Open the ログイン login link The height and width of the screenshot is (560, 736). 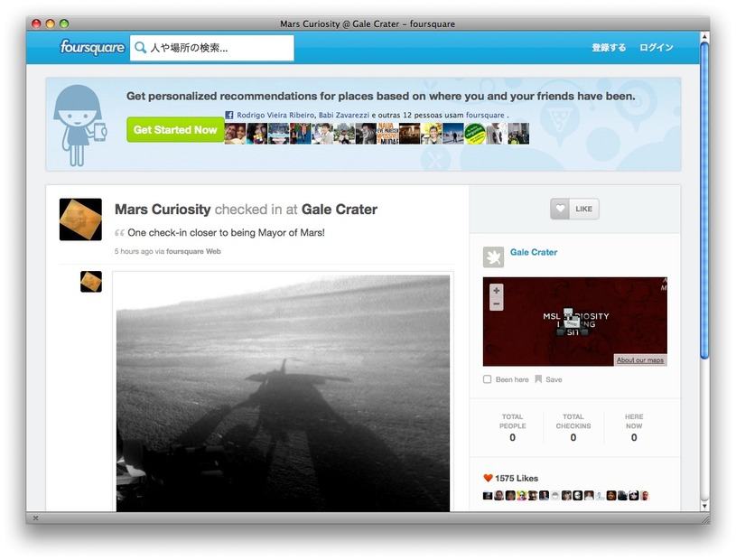click(x=657, y=47)
